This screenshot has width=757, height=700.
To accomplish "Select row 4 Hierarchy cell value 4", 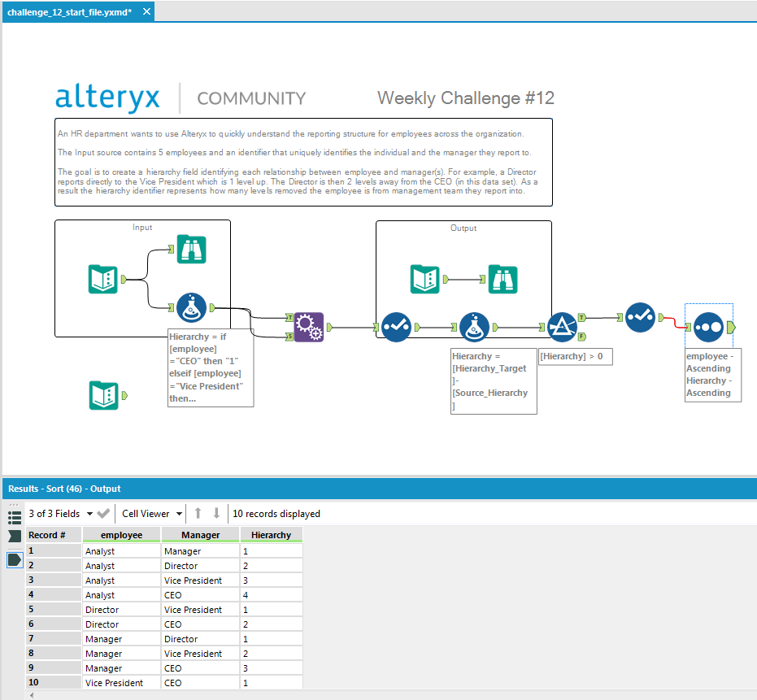I will [272, 595].
